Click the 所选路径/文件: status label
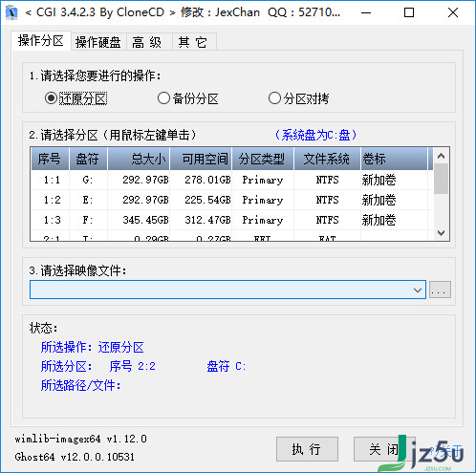This screenshot has height=473, width=476. click(x=81, y=385)
